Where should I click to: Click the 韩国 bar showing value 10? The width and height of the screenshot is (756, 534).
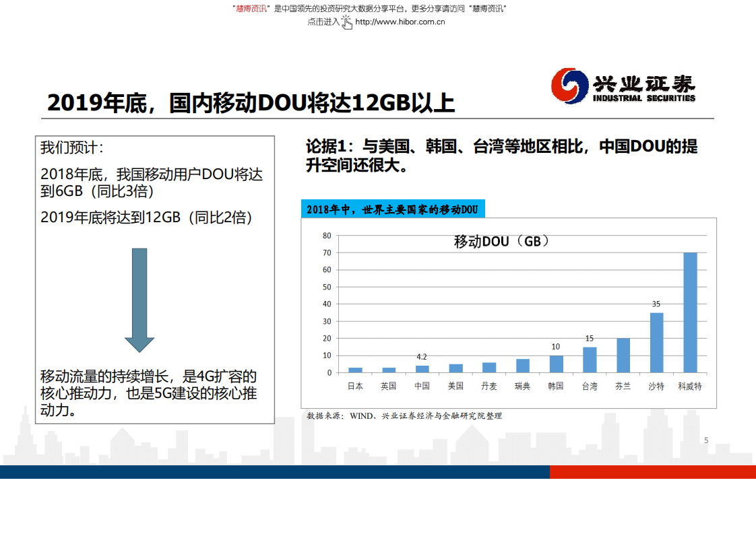click(x=555, y=362)
